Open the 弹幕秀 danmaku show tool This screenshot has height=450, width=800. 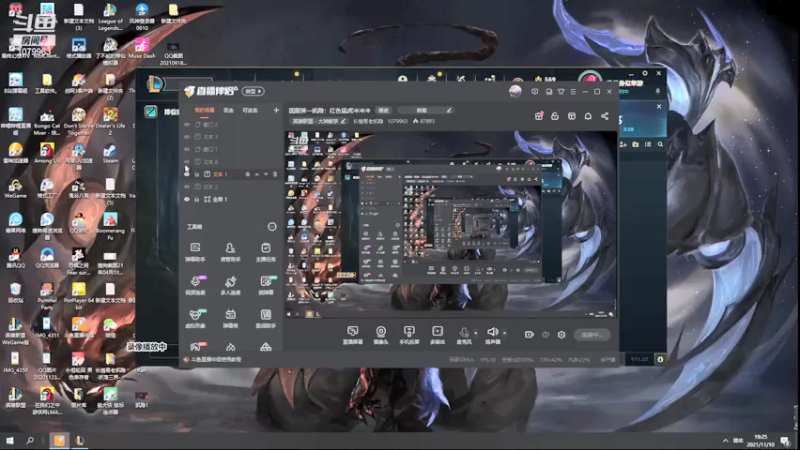coord(230,318)
